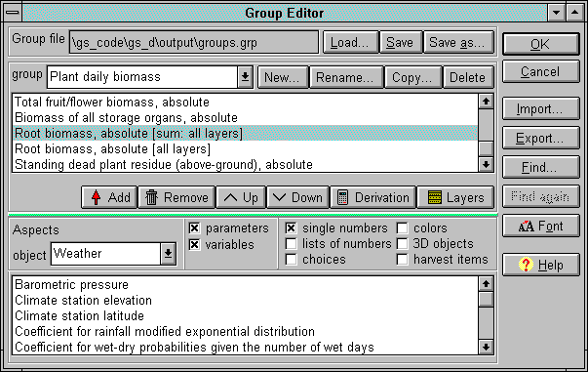Click the red arrow Add button
The width and height of the screenshot is (588, 372).
(109, 197)
